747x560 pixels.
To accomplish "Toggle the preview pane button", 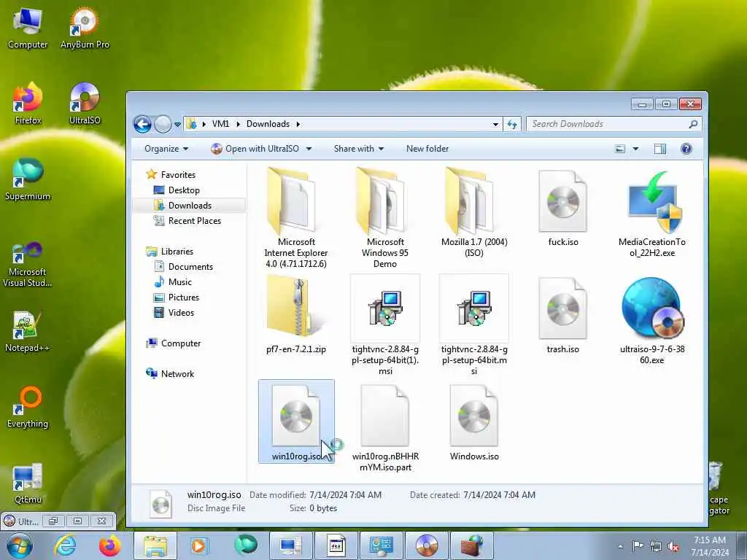I will pyautogui.click(x=659, y=149).
